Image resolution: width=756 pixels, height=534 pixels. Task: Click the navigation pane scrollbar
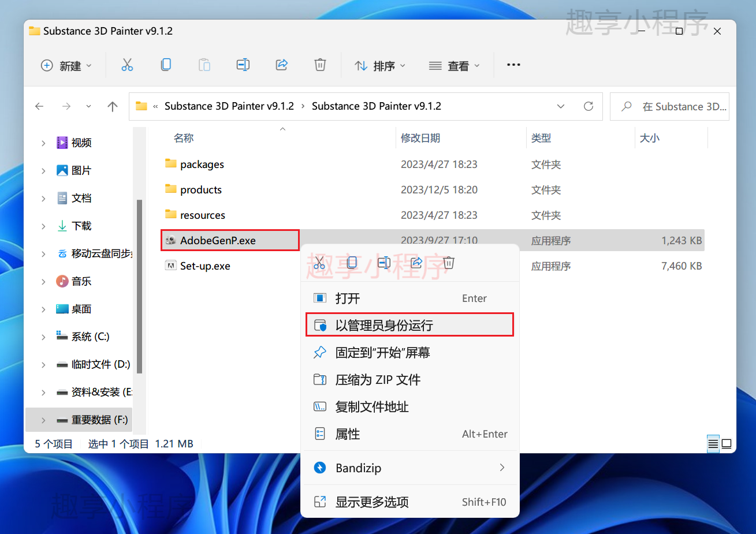(139, 286)
